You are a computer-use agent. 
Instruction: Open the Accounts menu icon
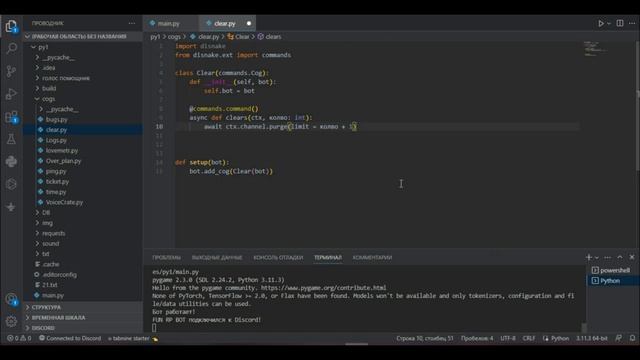pyautogui.click(x=11, y=300)
